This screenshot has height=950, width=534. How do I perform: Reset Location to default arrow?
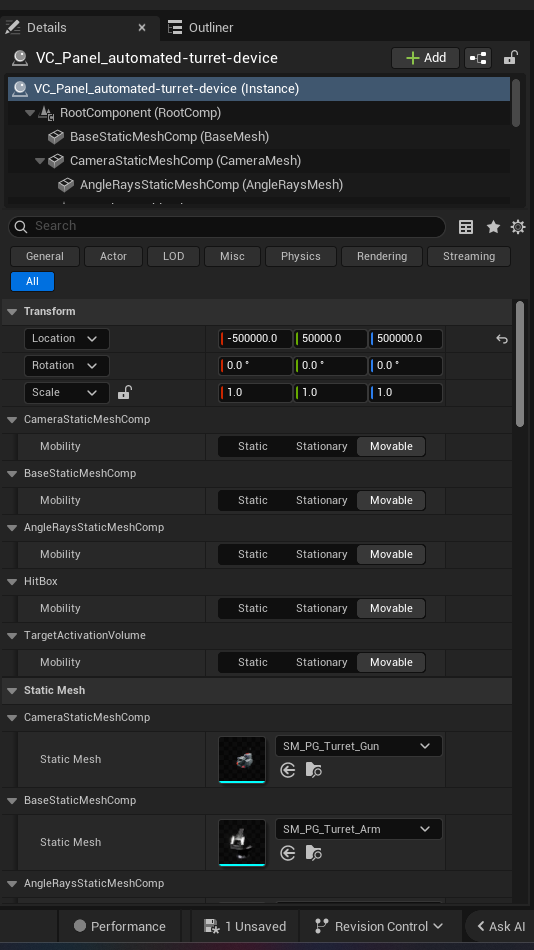tap(502, 339)
